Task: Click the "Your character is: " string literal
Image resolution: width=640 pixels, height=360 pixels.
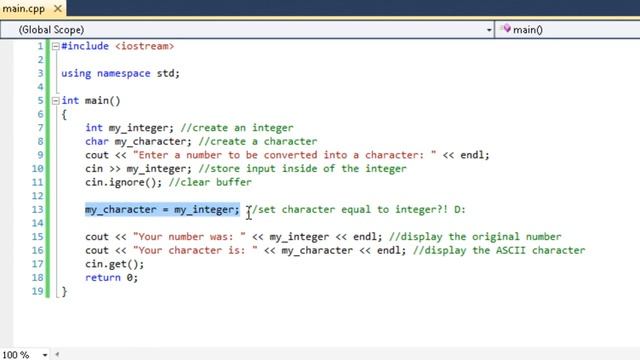Action: [195, 250]
